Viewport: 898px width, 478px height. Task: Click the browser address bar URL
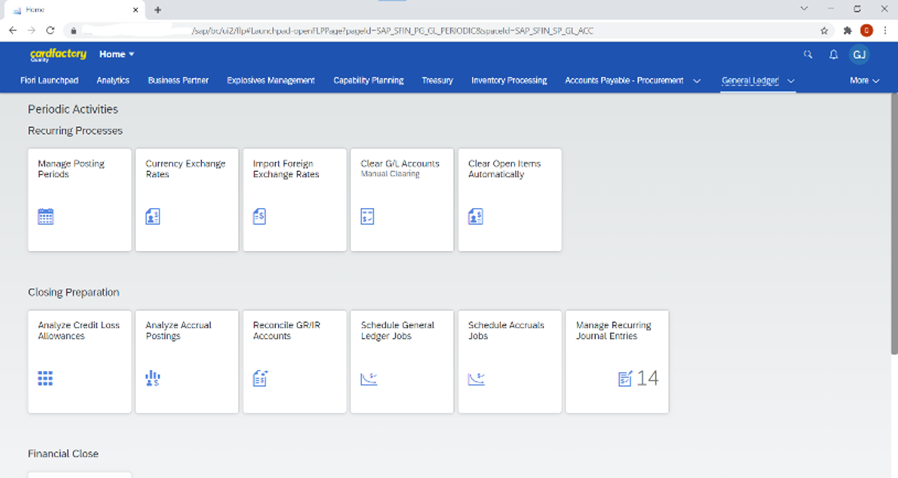(x=392, y=31)
